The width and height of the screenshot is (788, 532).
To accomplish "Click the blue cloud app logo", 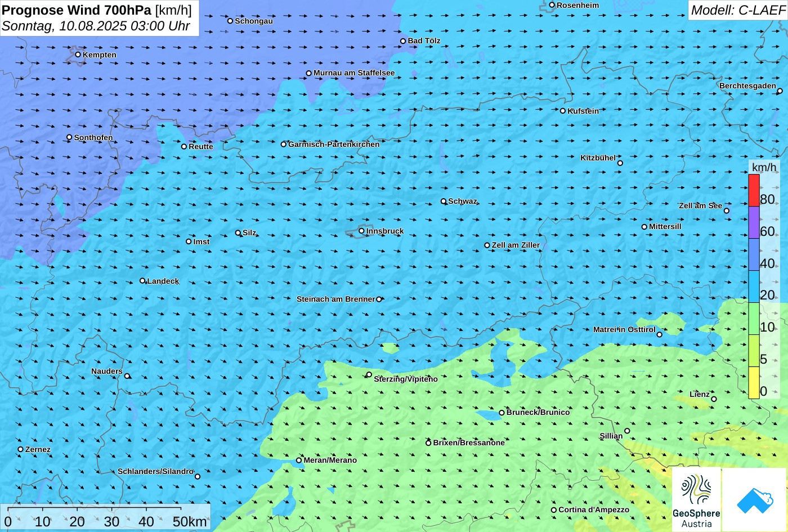I will click(x=754, y=500).
